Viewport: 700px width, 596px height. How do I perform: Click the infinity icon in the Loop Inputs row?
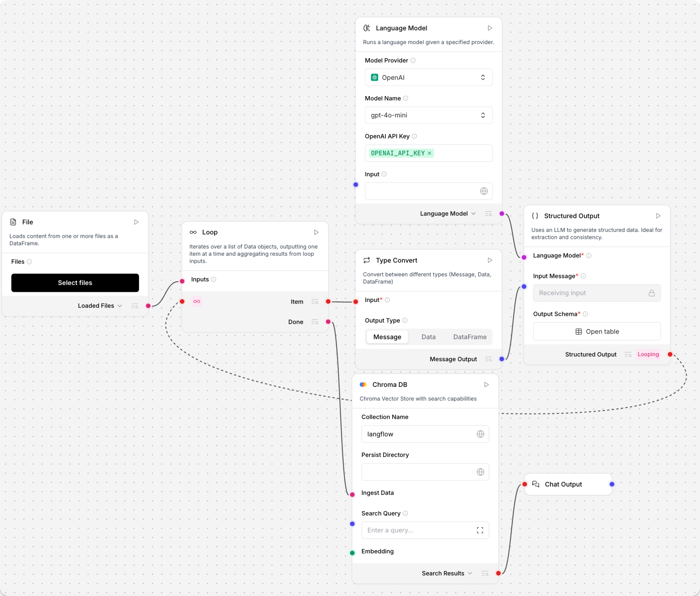[197, 301]
